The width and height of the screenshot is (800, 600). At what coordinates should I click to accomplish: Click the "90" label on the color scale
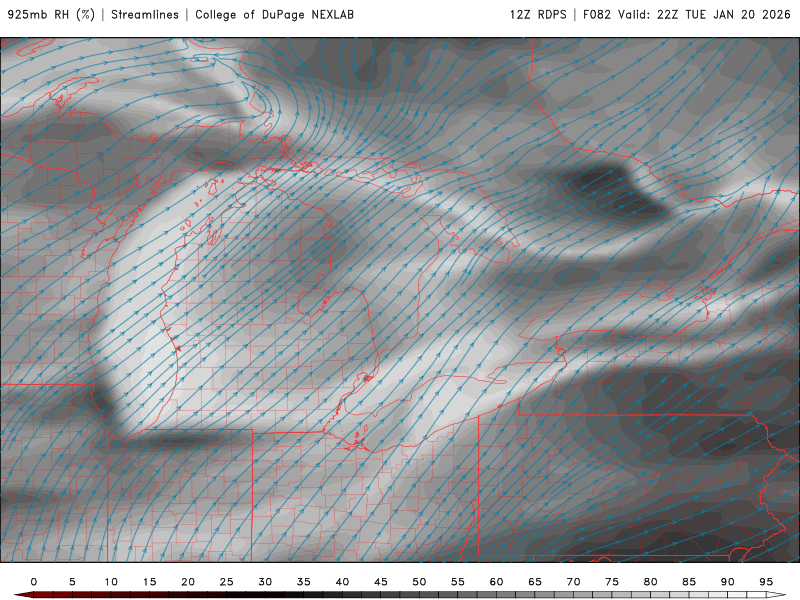[x=728, y=582]
